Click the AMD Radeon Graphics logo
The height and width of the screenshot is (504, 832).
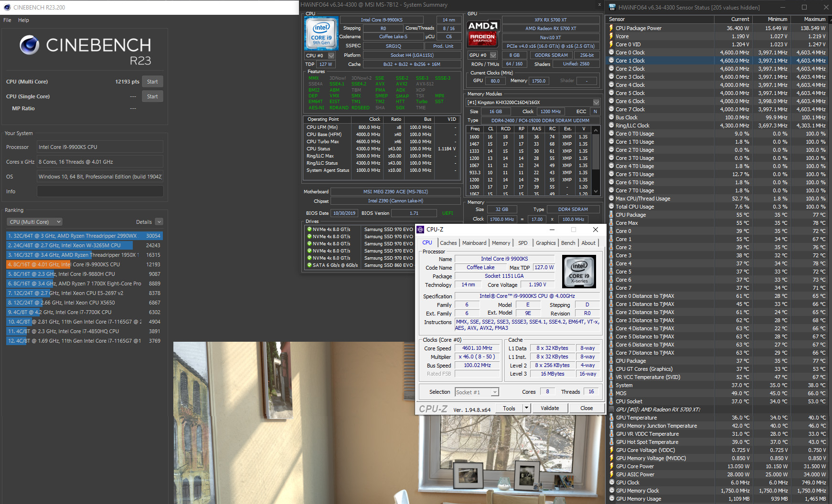[483, 33]
